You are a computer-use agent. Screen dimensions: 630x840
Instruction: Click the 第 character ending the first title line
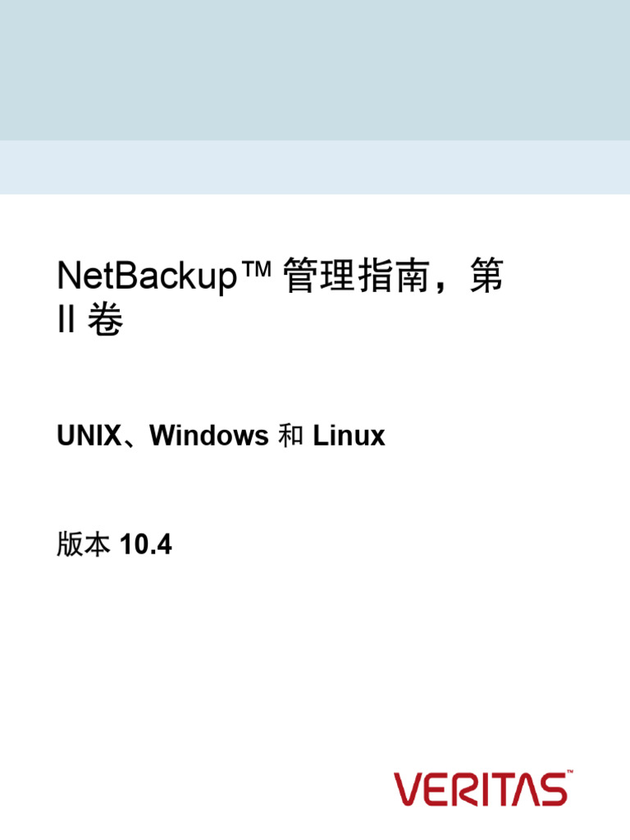coord(486,277)
